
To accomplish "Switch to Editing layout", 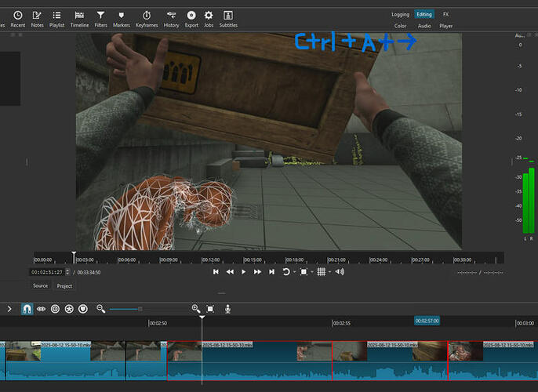I will coord(424,14).
